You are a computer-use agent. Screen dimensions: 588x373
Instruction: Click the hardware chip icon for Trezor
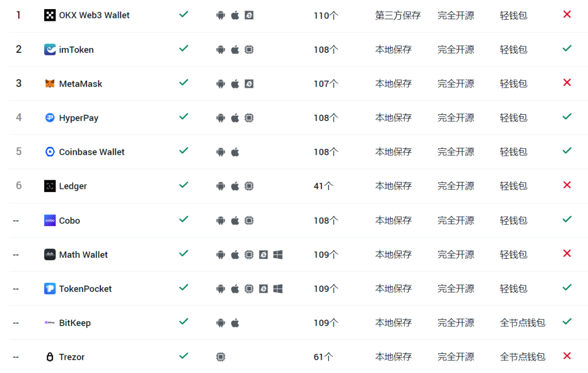pos(220,357)
